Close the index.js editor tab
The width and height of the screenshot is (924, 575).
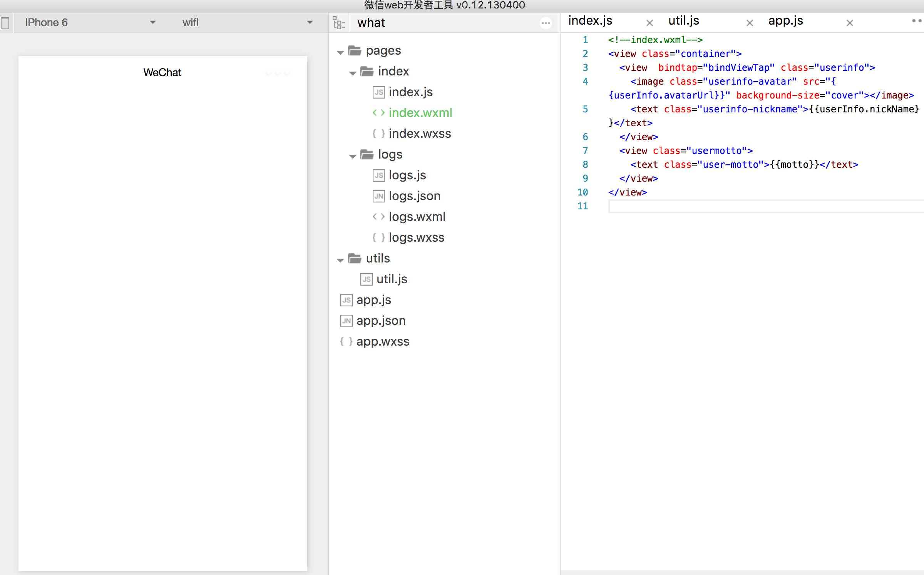(x=649, y=23)
